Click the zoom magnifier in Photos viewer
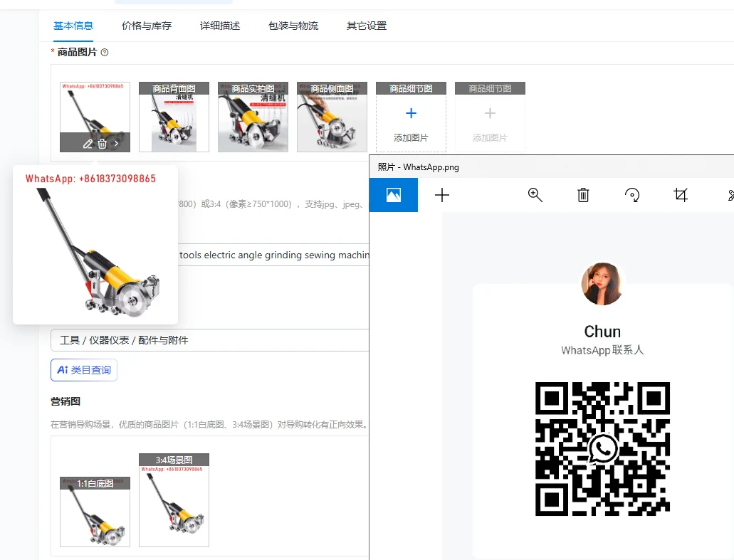The image size is (734, 560). coord(535,194)
